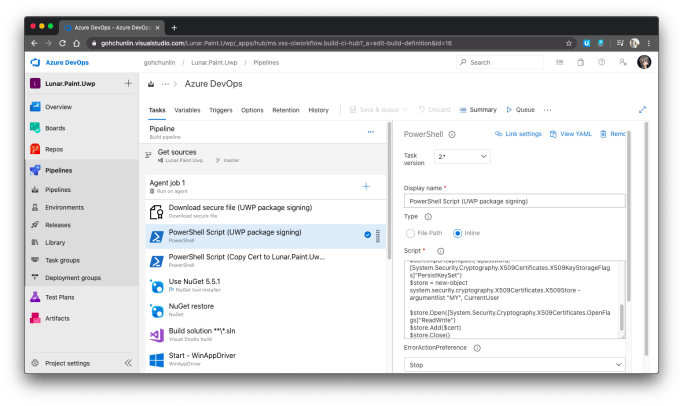Click the Search box

pyautogui.click(x=500, y=62)
